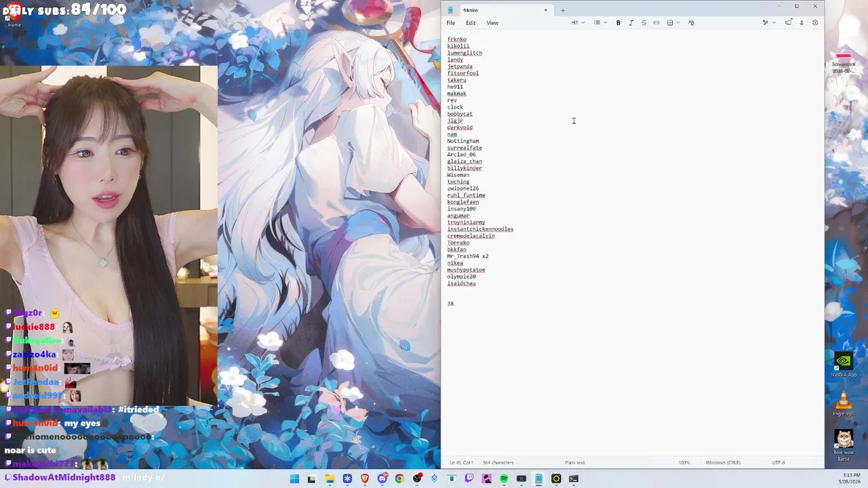868x488 pixels.
Task: Click the "surrealfate" line
Action: (465, 148)
